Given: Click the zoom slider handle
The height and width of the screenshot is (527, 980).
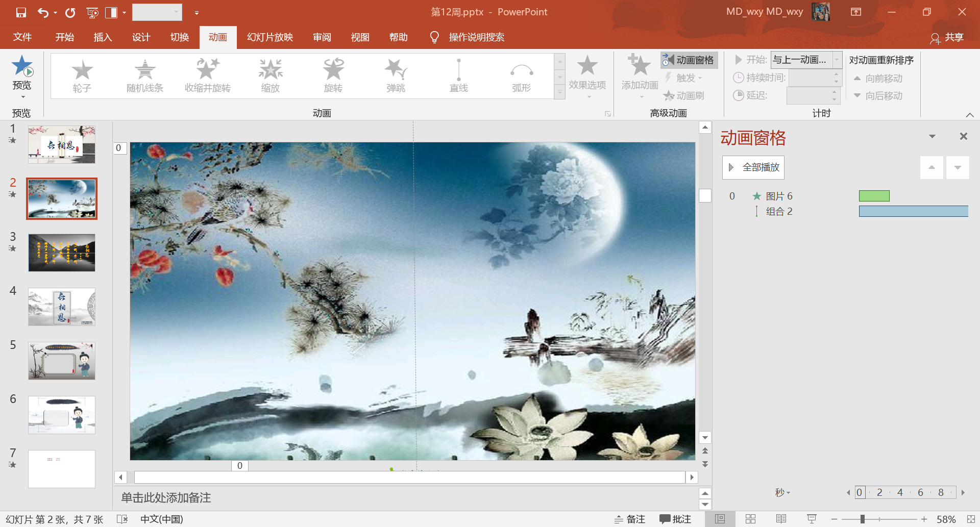Looking at the screenshot, I should click(862, 519).
